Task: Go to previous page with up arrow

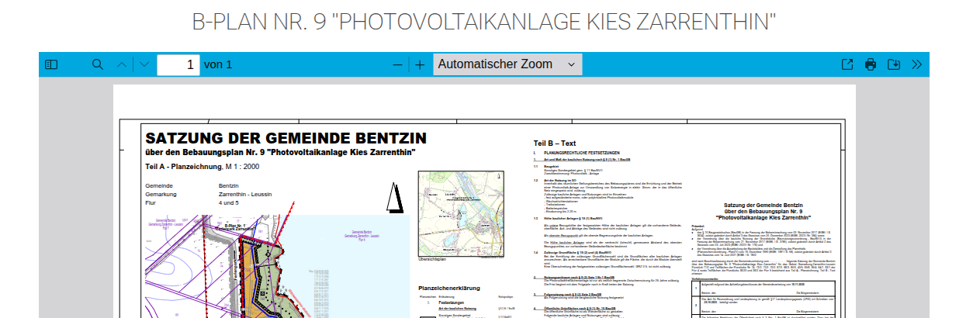Action: 121,64
